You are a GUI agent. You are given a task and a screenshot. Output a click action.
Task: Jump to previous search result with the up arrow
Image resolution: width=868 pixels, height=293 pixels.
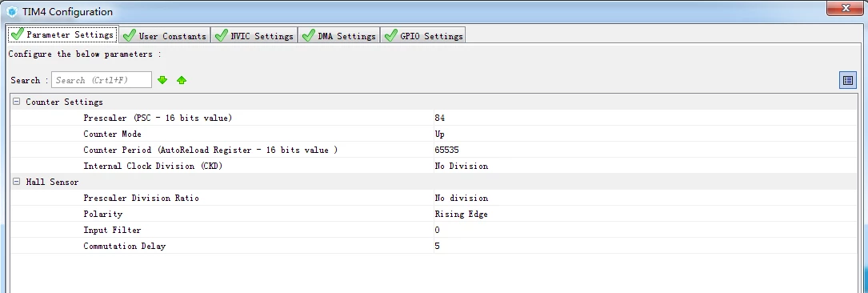(x=182, y=80)
